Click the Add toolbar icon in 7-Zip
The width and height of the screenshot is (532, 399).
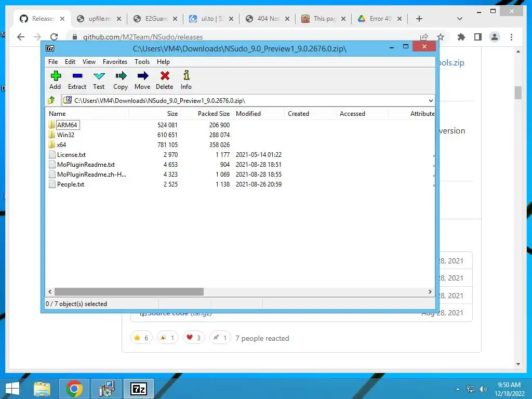point(55,80)
